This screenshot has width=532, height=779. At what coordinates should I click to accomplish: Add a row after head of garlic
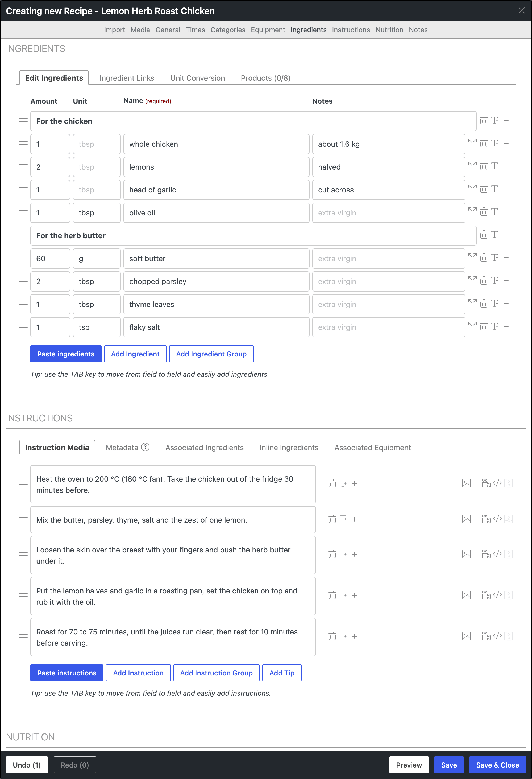coord(506,189)
